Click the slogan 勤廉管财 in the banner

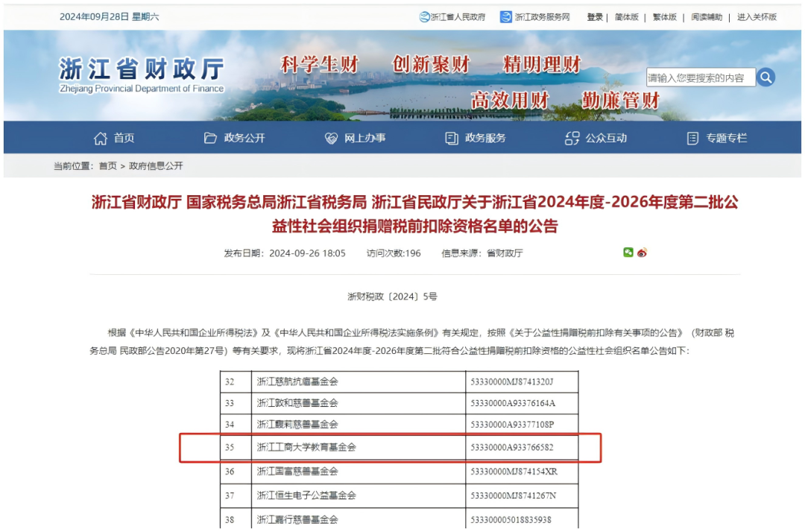coord(620,101)
